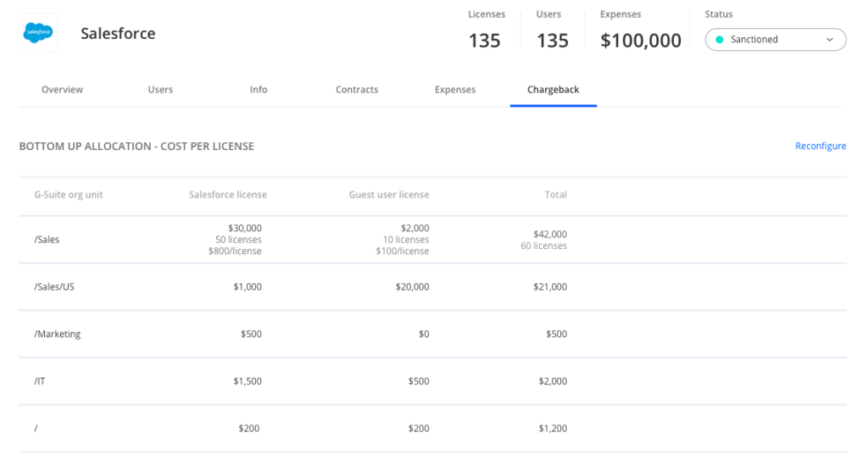Viewport: 868px width, 466px height.
Task: Click the $2,000 total for /IT
Action: 553,380
